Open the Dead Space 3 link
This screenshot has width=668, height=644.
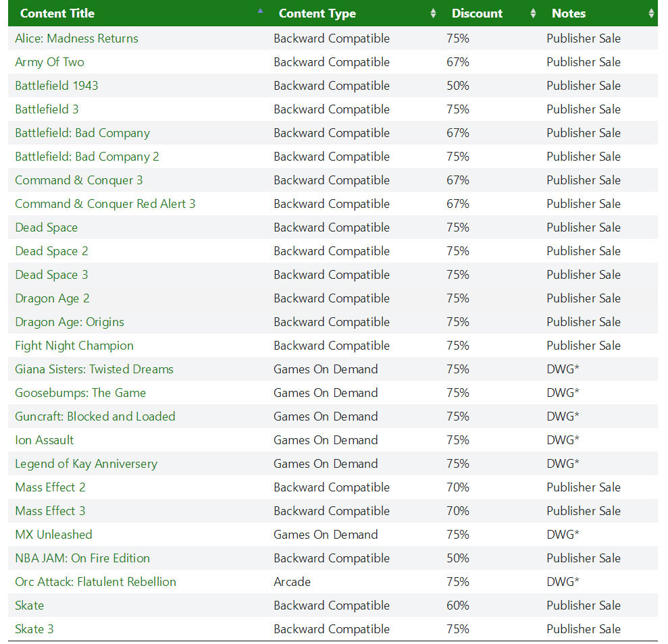coord(51,275)
